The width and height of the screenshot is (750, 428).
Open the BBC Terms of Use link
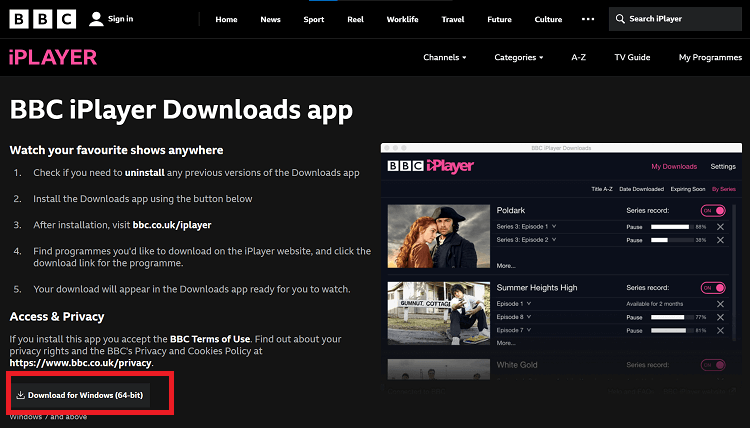coord(210,339)
